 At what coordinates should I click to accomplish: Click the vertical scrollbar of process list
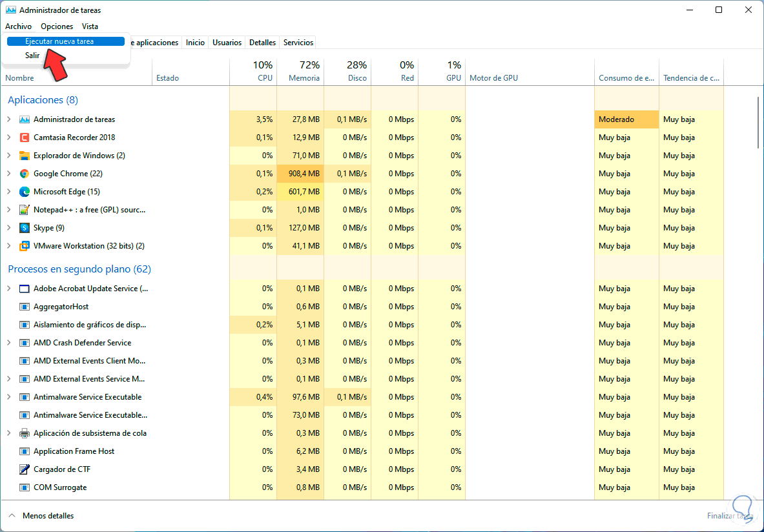[758, 123]
